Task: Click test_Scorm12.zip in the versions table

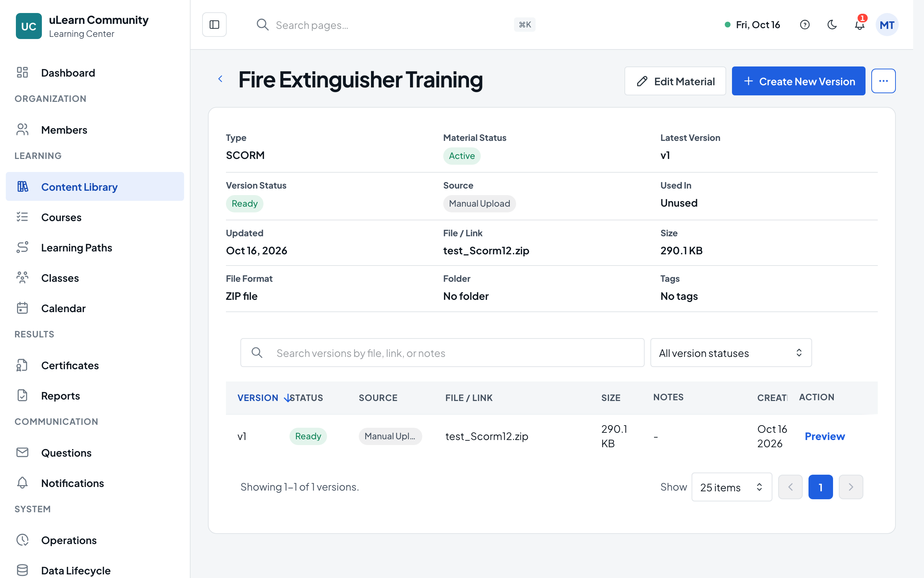Action: [x=487, y=436]
